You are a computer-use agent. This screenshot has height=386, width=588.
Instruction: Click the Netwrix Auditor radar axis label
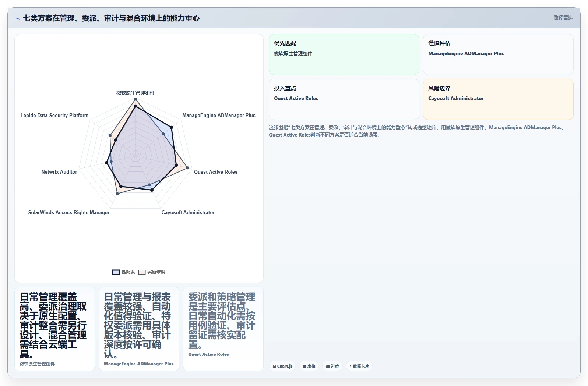pyautogui.click(x=59, y=172)
